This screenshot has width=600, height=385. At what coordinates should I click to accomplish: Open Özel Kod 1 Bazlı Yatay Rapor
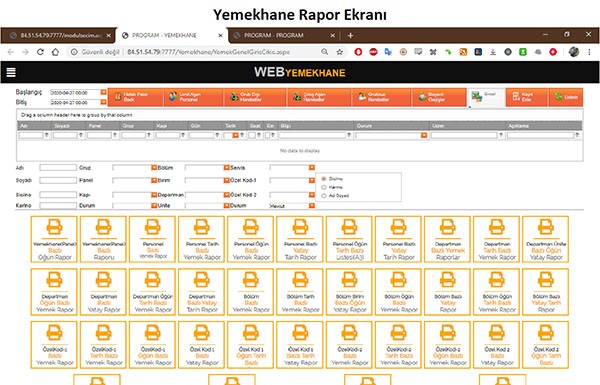click(202, 345)
